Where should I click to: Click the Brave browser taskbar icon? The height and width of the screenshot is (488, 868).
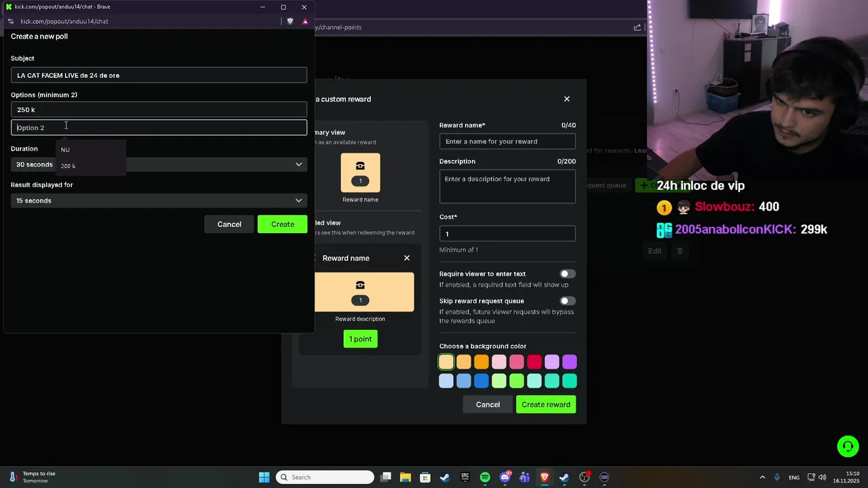coord(545,477)
